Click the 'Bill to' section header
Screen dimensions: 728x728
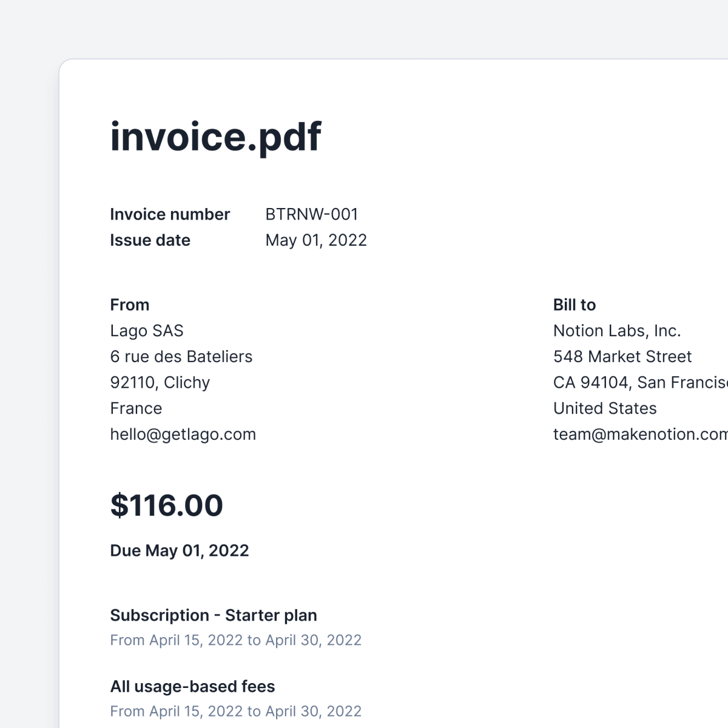(575, 305)
